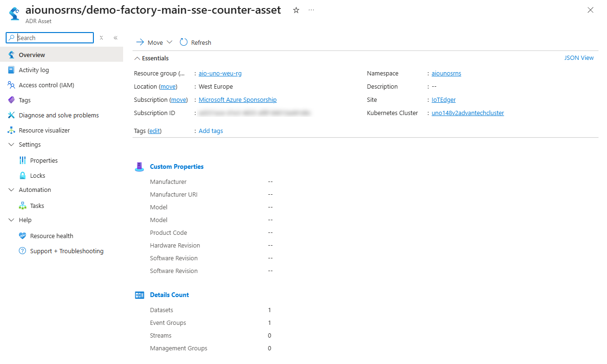Clear the sidebar search with X icon
607x364 pixels.
click(101, 38)
